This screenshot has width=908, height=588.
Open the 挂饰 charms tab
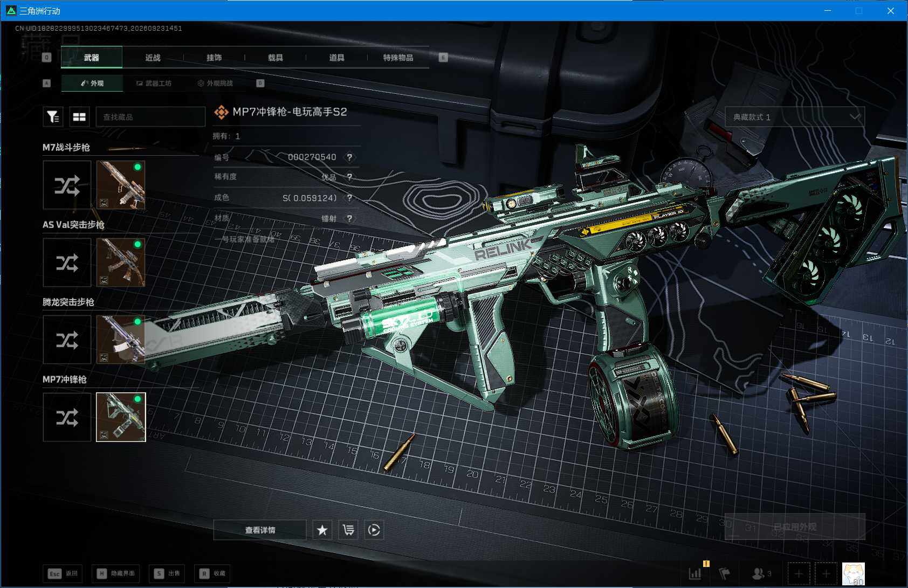[x=214, y=57]
